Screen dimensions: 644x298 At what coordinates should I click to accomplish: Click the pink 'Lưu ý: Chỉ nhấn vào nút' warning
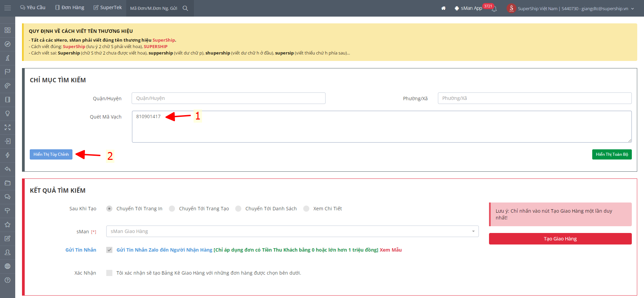[560, 214]
